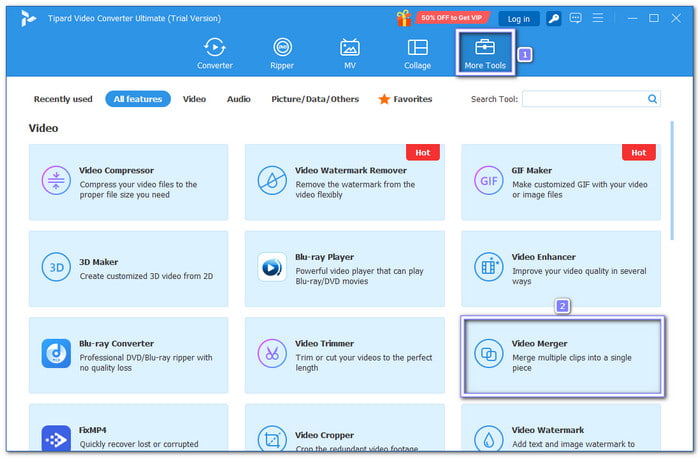Filter by Picture/Data/Others category
The image size is (700, 458).
[x=315, y=99]
